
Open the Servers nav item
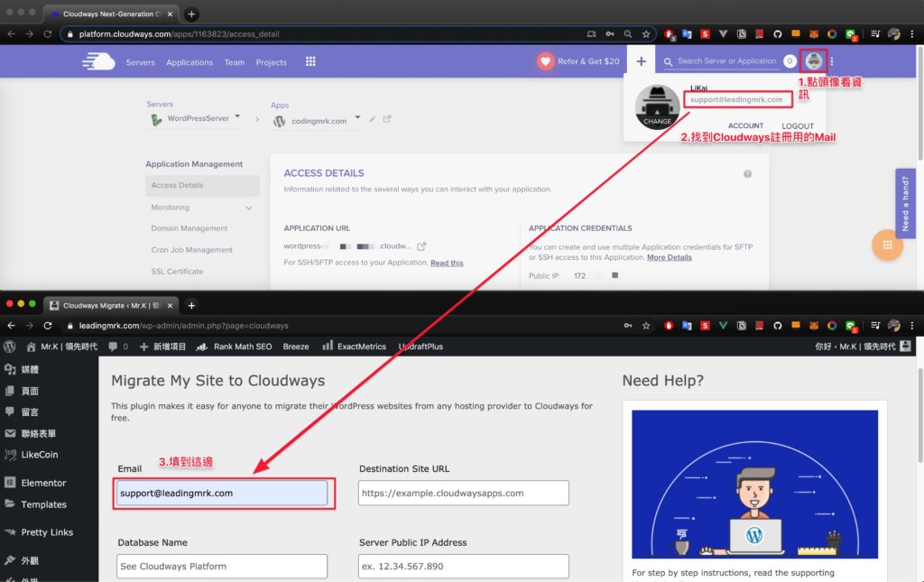140,62
